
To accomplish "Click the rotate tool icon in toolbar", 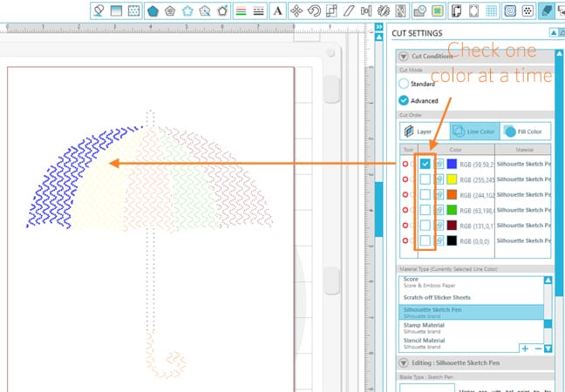I will pos(313,10).
